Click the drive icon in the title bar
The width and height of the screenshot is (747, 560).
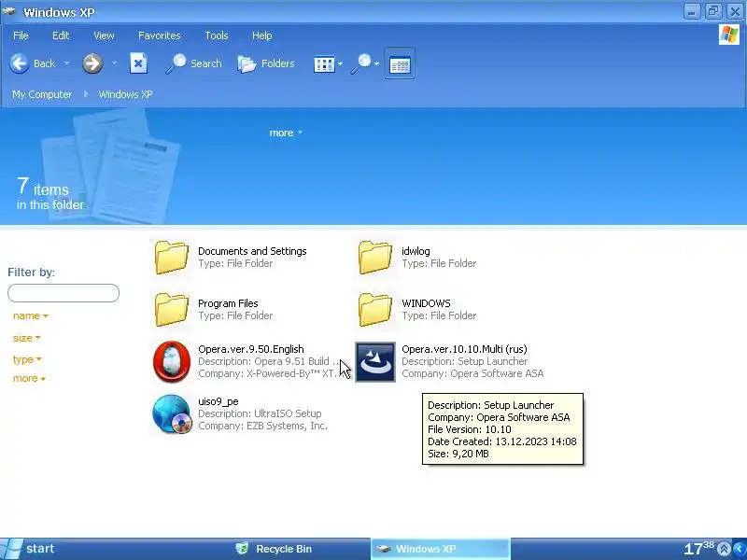(x=9, y=11)
